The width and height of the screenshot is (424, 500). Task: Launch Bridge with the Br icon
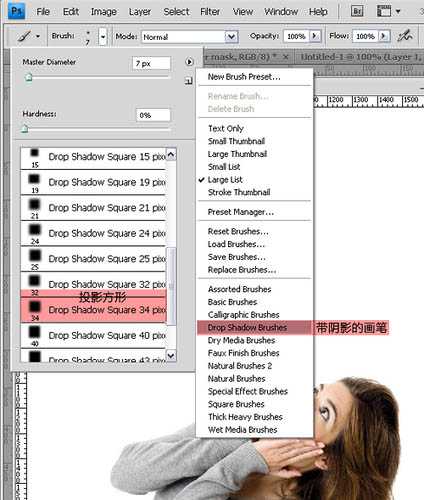(357, 11)
